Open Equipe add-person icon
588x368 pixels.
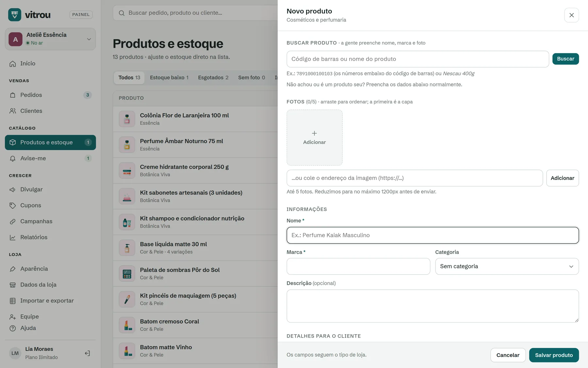(13, 317)
